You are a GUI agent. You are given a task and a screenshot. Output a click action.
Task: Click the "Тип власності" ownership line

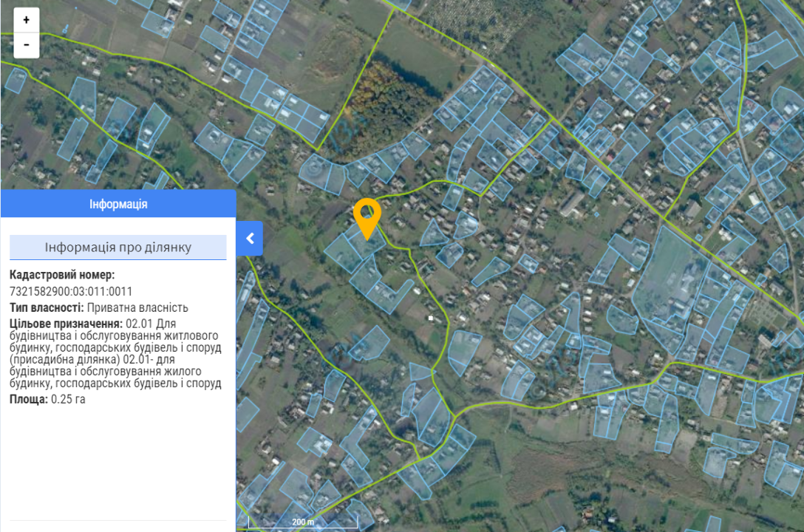(x=99, y=307)
